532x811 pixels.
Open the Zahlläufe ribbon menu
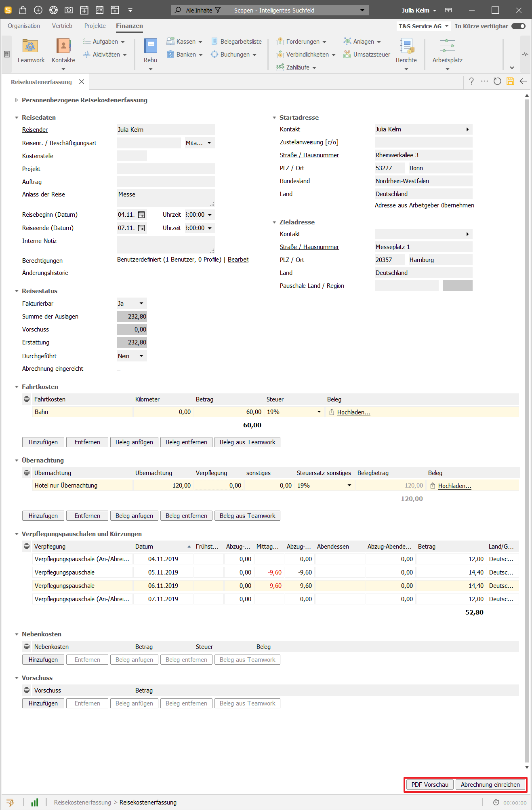pyautogui.click(x=296, y=68)
